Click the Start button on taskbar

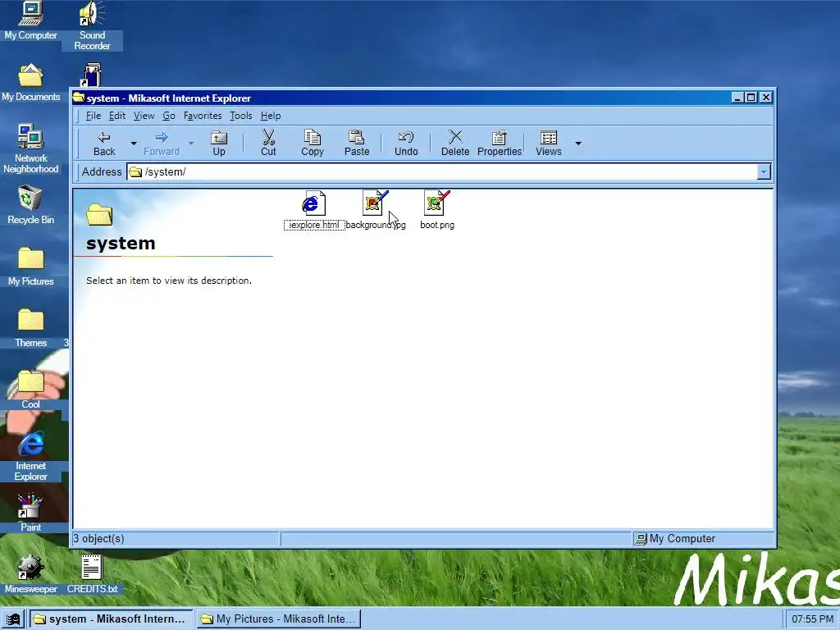click(x=13, y=619)
